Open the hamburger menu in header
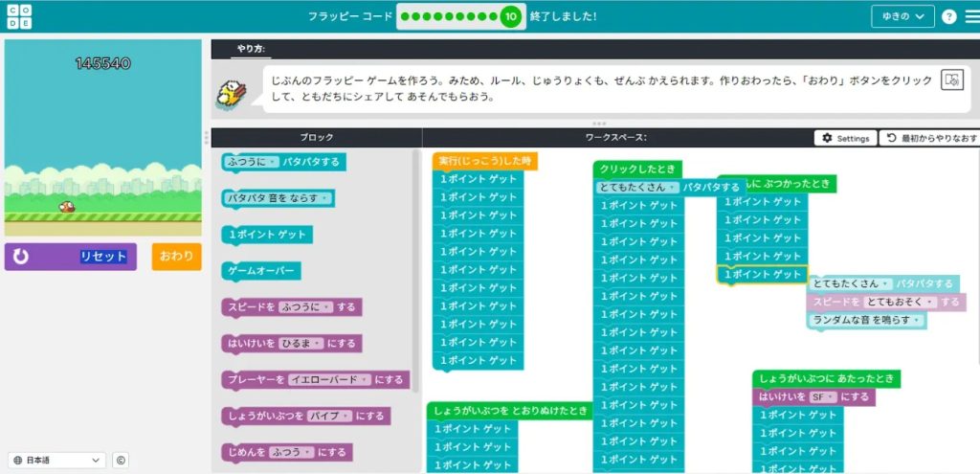980x474 pixels. (x=971, y=16)
